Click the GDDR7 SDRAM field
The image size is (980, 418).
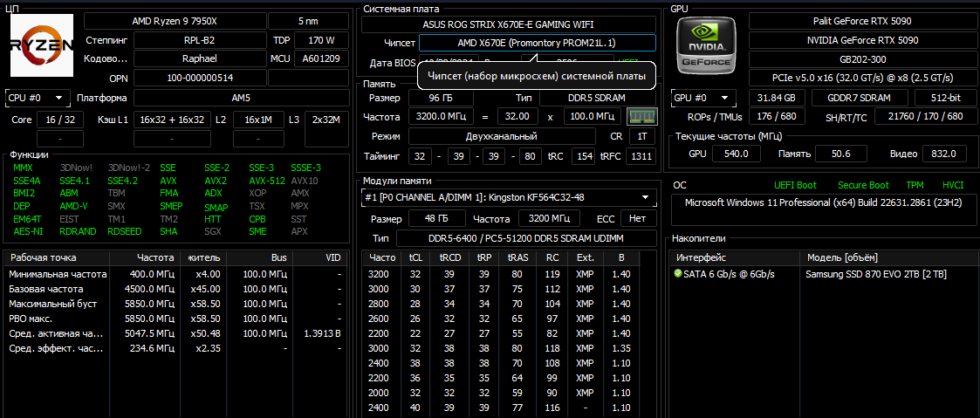coord(860,98)
